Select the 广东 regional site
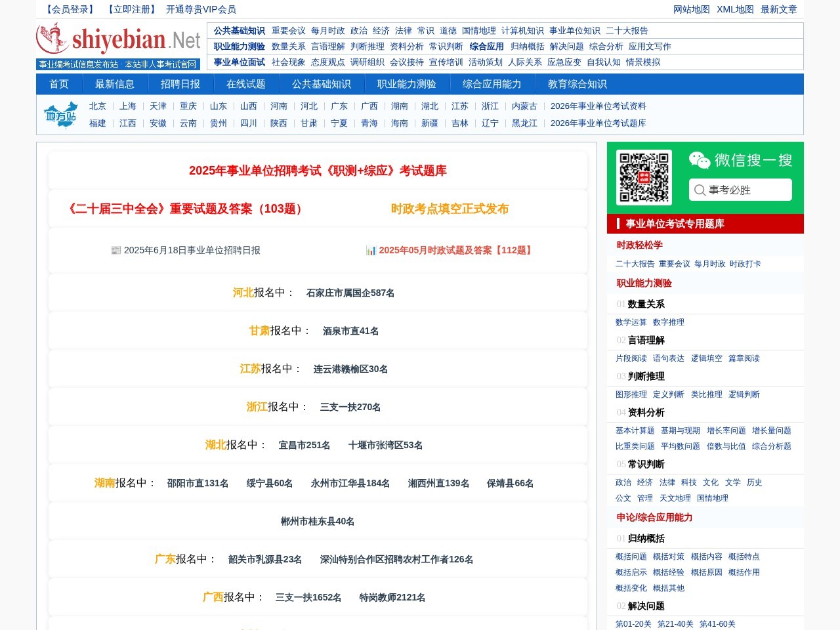This screenshot has width=840, height=630. coord(339,106)
